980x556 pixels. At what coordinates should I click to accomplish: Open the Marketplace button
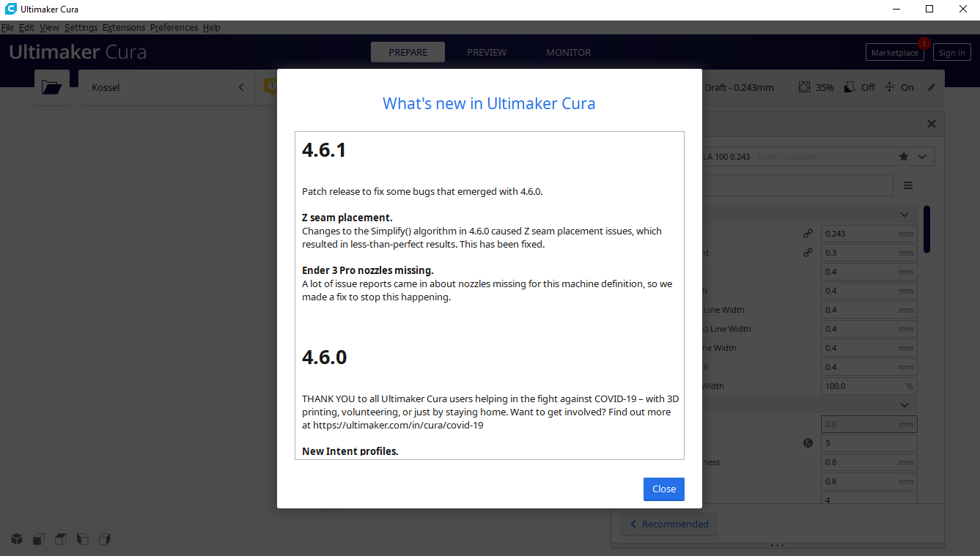(x=894, y=53)
